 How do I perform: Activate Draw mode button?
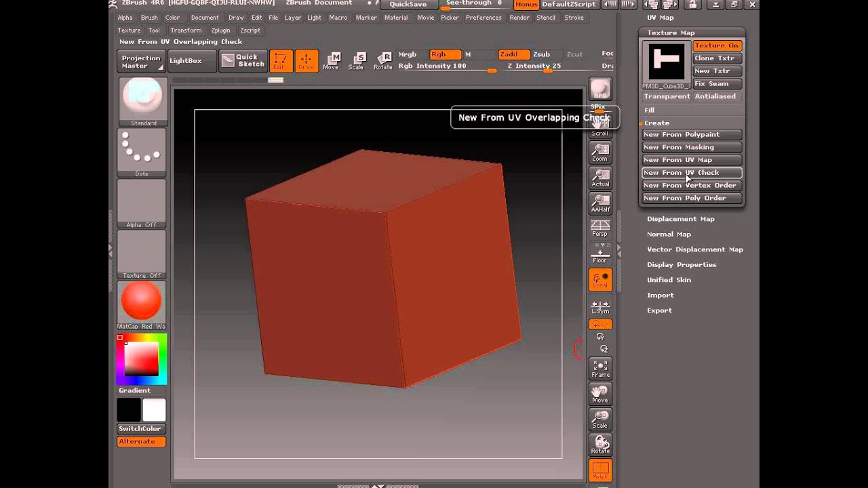[x=307, y=61]
